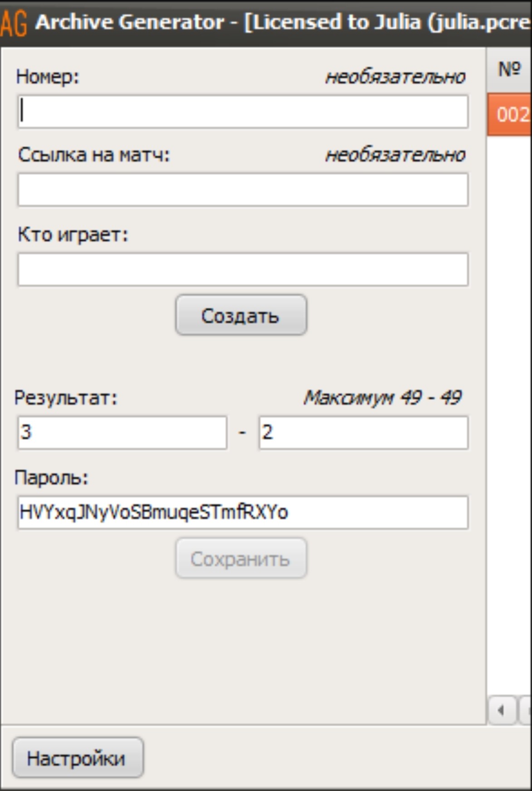Click the Результат: label
532x791 pixels.
pyautogui.click(x=66, y=398)
